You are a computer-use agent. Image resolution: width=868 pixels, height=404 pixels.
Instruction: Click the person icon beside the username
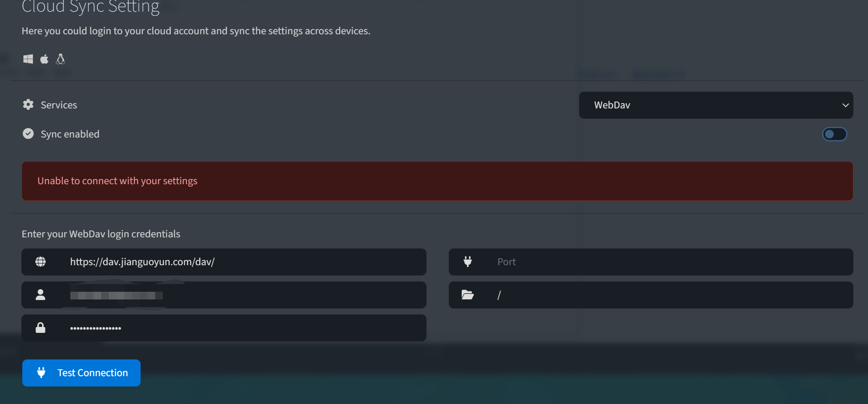pyautogui.click(x=40, y=295)
